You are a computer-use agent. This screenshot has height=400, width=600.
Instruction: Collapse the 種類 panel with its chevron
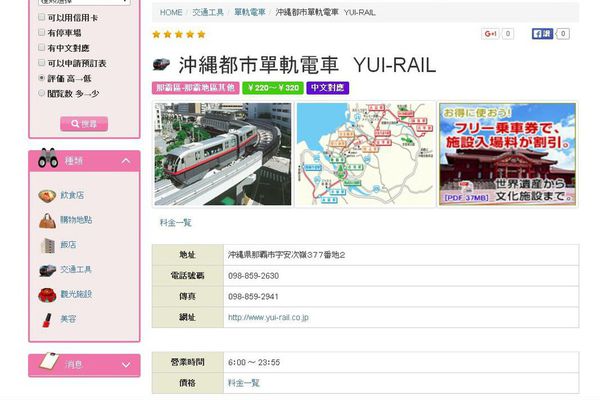pyautogui.click(x=126, y=161)
